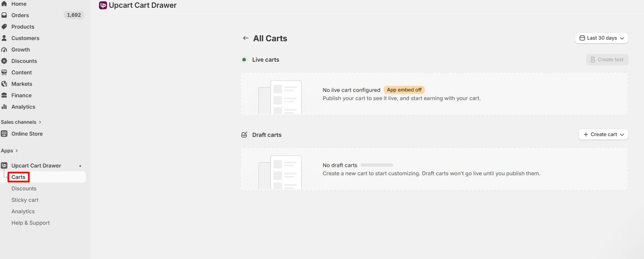Open Sticky cart settings
Viewport: 644px width, 259px height.
pos(25,200)
